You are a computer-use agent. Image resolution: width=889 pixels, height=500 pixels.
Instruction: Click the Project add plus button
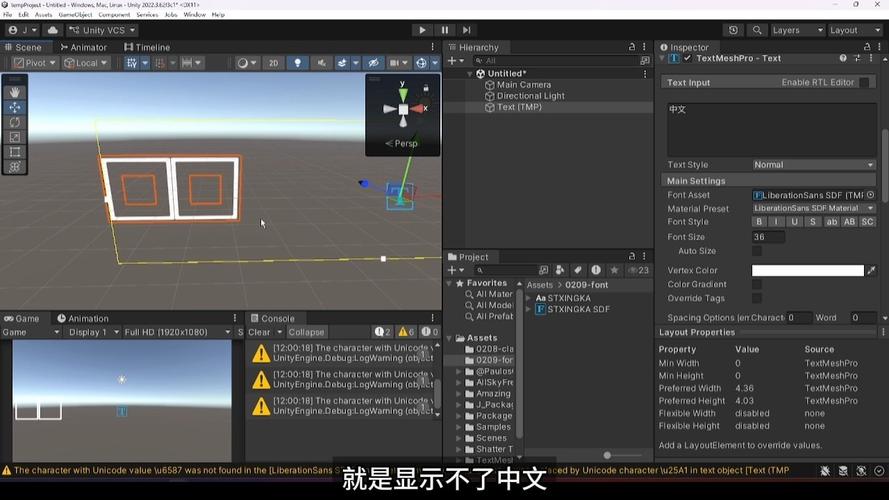452,270
